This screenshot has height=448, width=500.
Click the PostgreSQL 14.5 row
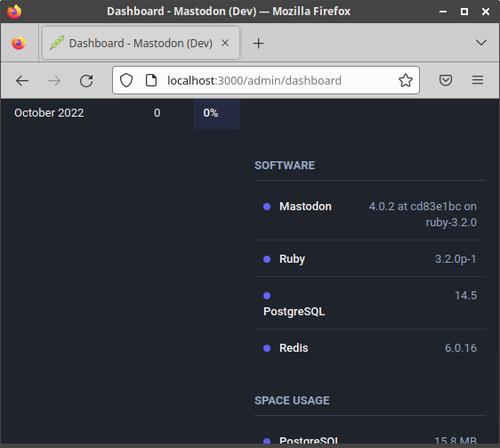(x=370, y=303)
